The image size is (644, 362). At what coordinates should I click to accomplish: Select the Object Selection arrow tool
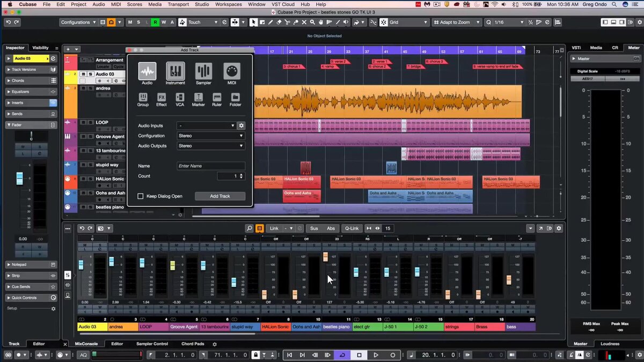point(253,23)
